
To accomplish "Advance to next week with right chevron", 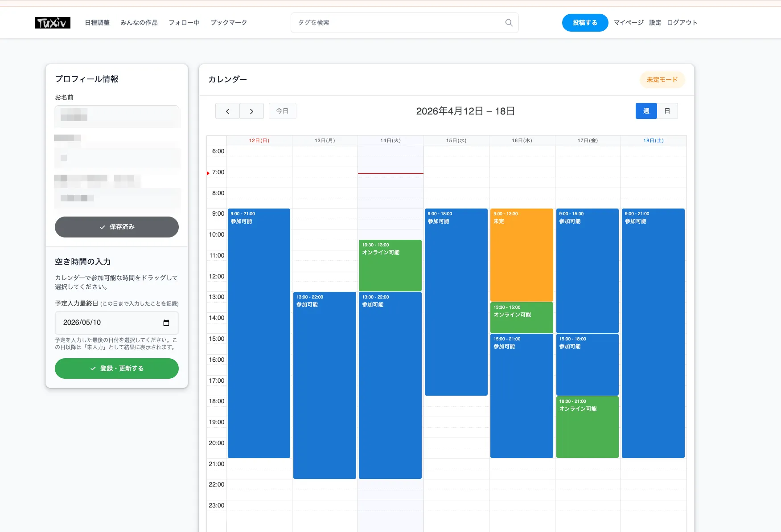I will (251, 111).
